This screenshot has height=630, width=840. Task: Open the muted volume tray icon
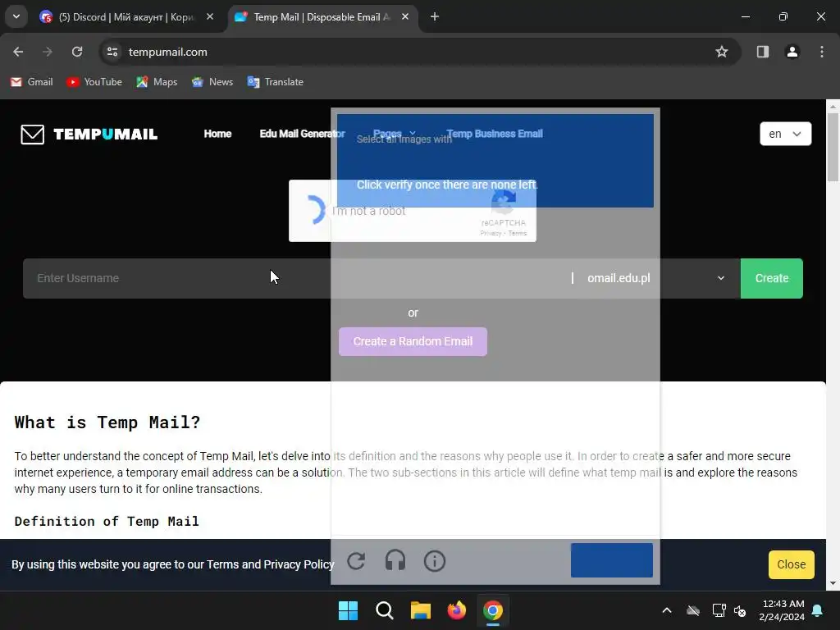(x=740, y=610)
